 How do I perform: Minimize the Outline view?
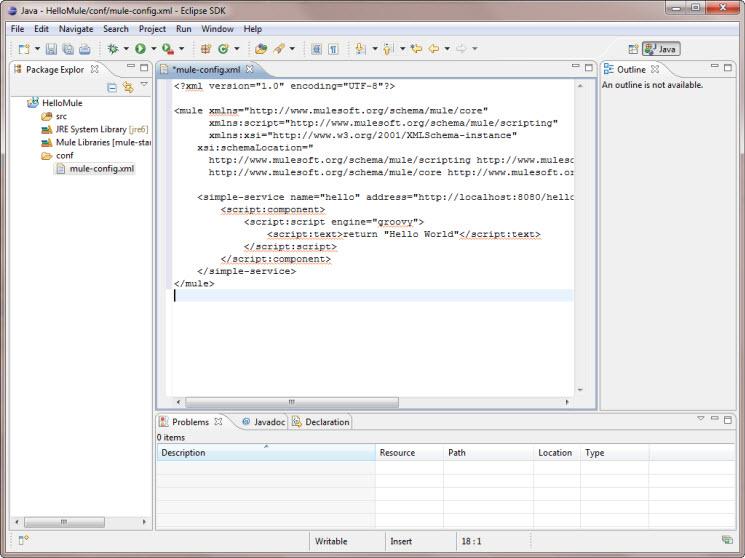pos(714,67)
